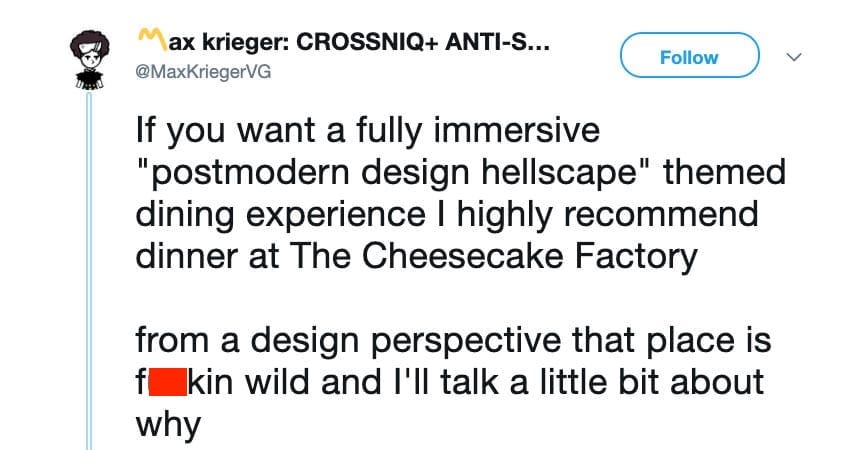Click the word 'why' ending the tweet
This screenshot has height=450, width=860.
[168, 425]
